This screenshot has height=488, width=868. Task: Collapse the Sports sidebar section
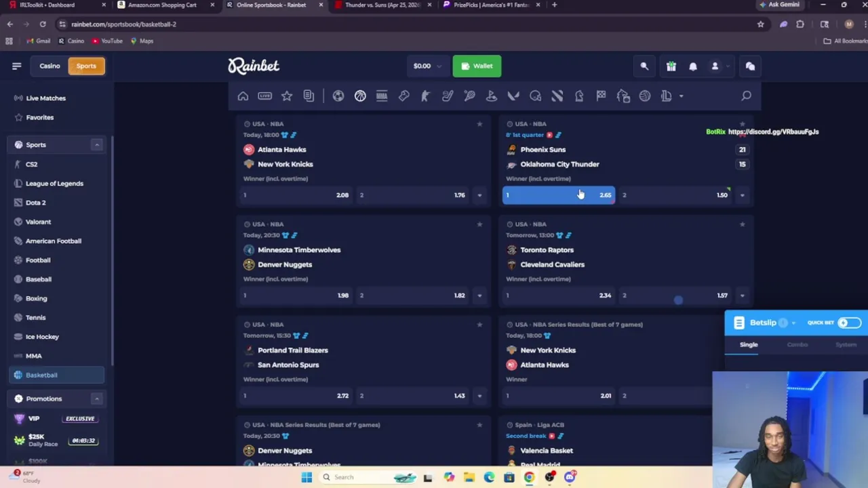point(96,145)
